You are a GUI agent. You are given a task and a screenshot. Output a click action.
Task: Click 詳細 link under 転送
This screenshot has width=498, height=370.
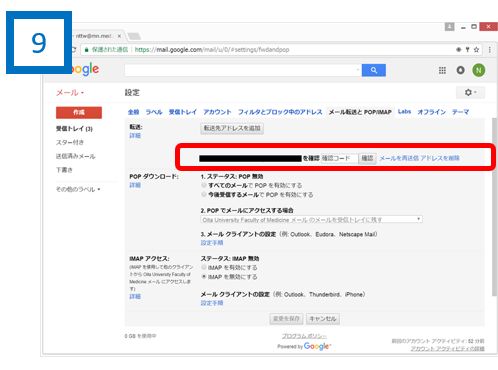135,135
